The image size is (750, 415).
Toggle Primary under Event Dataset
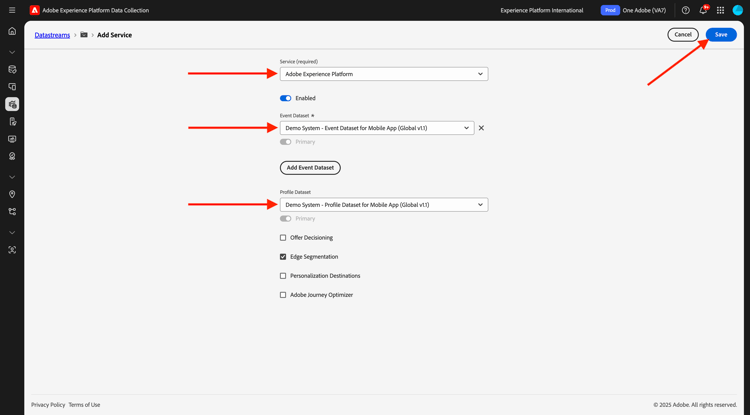point(286,142)
